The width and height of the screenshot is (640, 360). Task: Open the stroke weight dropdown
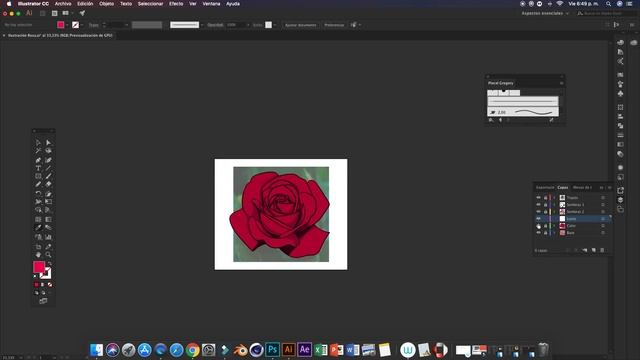127,25
